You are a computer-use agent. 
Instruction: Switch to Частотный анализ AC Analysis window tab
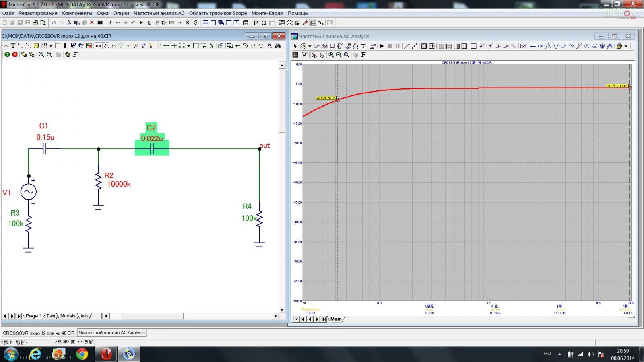tap(111, 333)
